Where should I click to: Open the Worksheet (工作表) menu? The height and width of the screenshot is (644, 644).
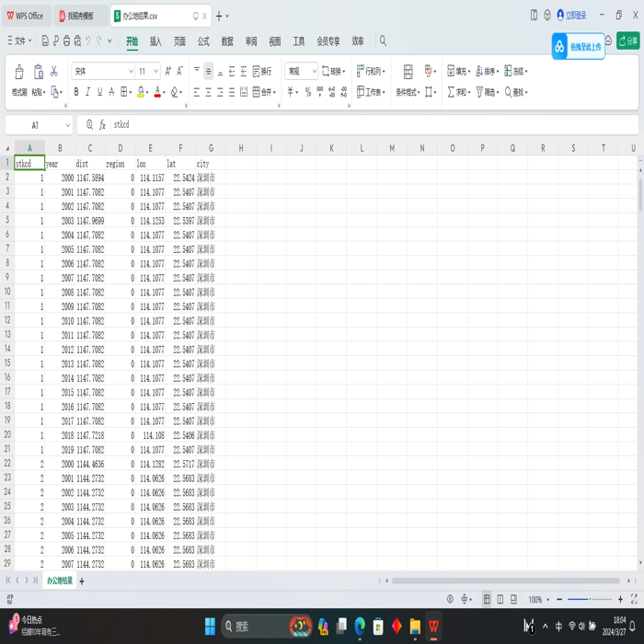coord(371,92)
